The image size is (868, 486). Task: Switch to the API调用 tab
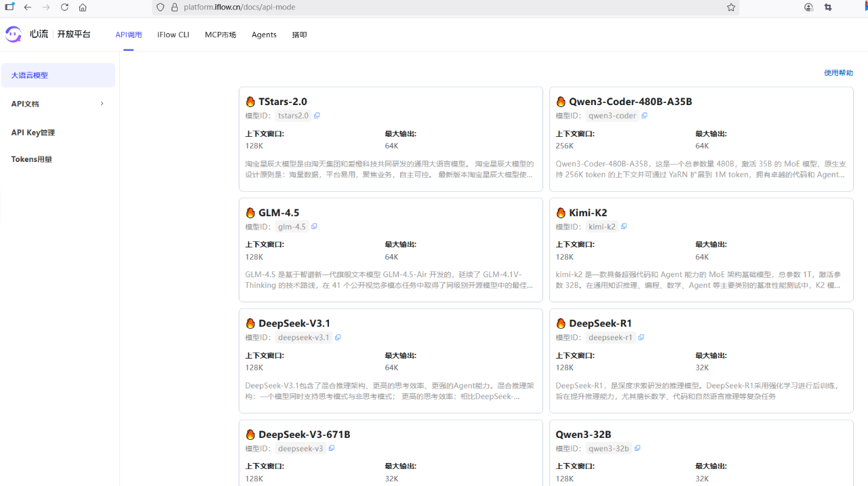[129, 35]
